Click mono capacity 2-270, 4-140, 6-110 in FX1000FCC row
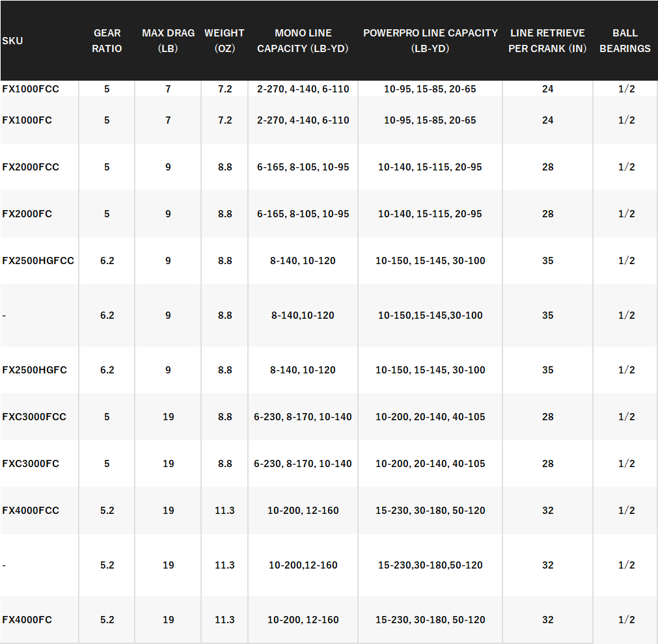The height and width of the screenshot is (644, 658). 303,89
